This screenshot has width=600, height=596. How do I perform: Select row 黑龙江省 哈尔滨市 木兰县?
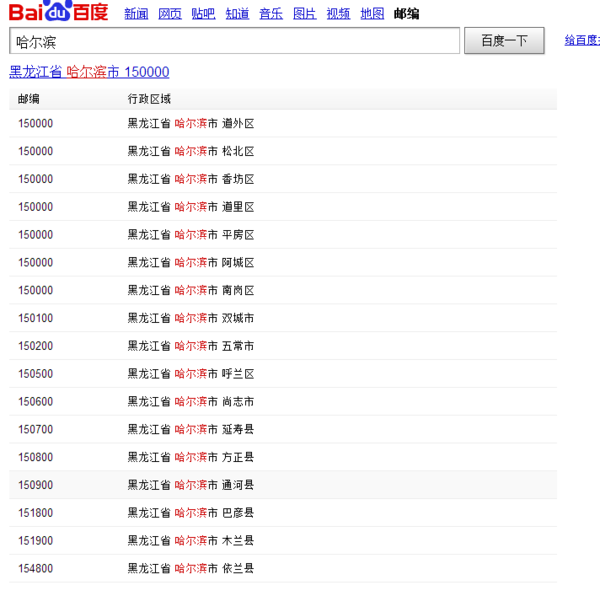point(283,541)
